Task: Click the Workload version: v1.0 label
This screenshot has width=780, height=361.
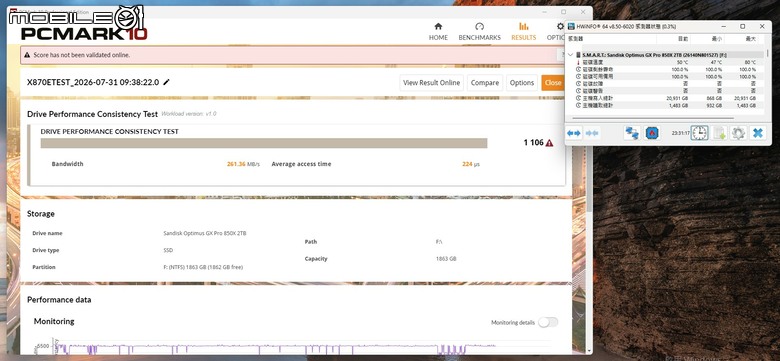Action: pyautogui.click(x=189, y=114)
